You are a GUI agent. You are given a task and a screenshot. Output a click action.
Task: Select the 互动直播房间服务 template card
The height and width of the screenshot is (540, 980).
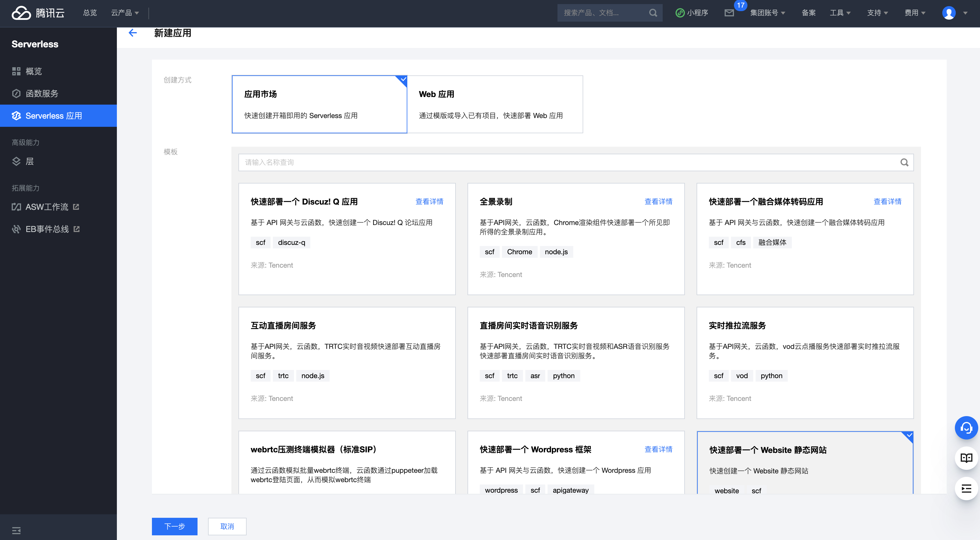tap(347, 363)
